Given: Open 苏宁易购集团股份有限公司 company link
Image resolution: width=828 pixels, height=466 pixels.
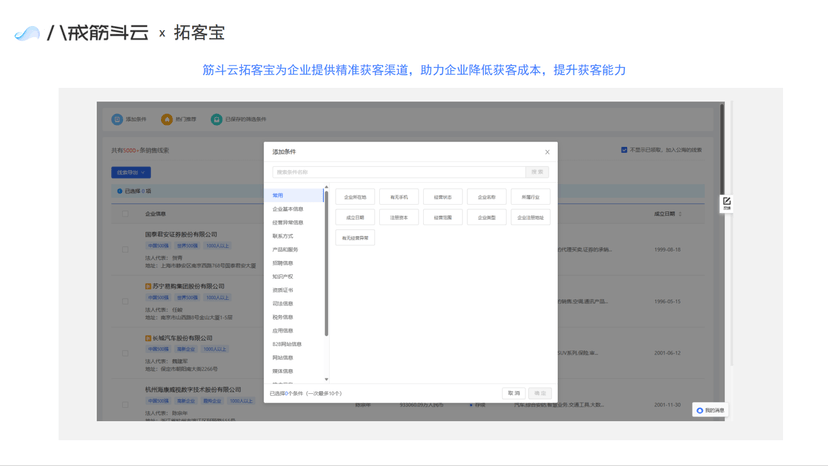Looking at the screenshot, I should [x=189, y=286].
